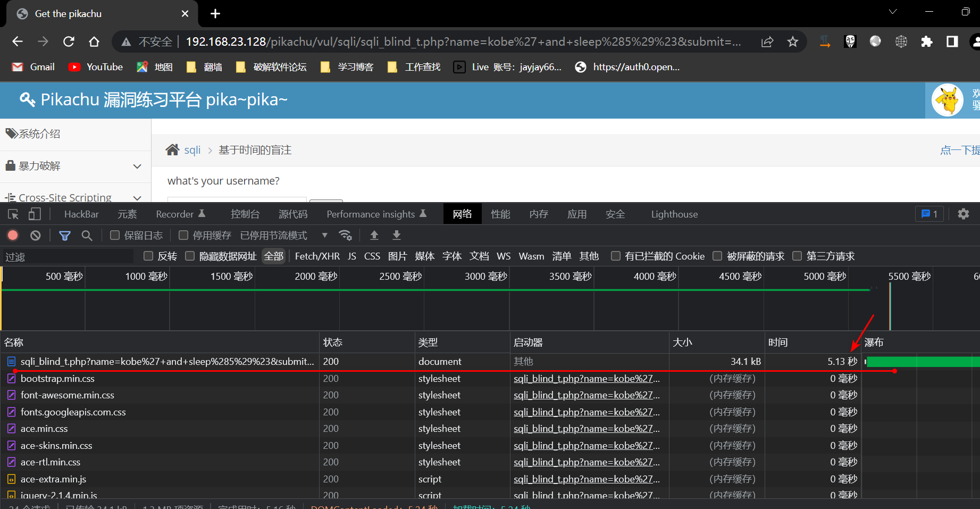The image size is (980, 509).
Task: Click the record network log button
Action: [13, 235]
